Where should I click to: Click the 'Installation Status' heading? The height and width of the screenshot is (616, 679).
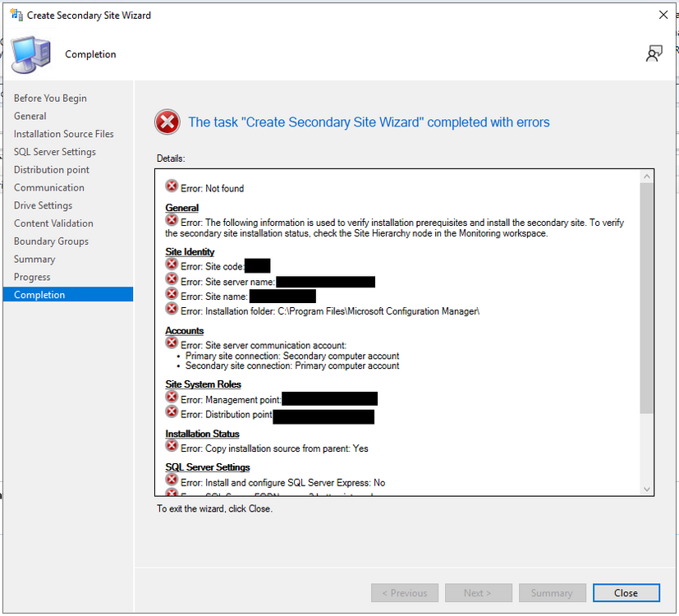(202, 434)
